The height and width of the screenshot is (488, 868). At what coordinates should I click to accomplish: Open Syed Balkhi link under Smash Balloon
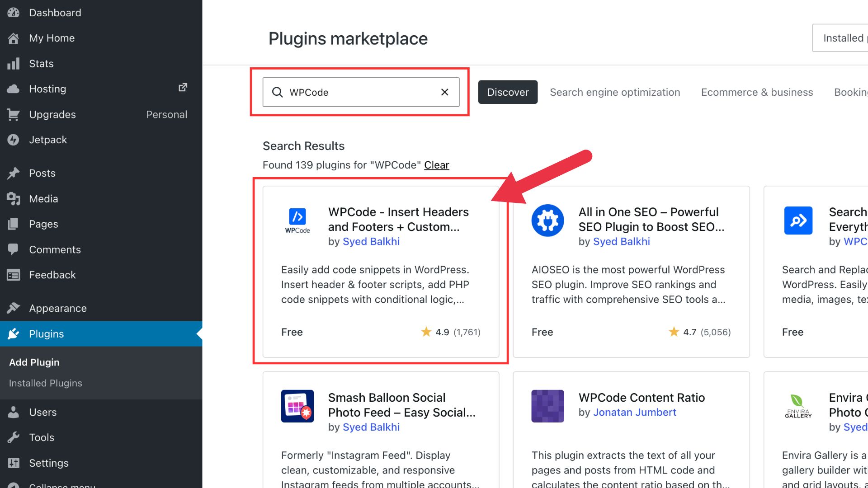371,427
